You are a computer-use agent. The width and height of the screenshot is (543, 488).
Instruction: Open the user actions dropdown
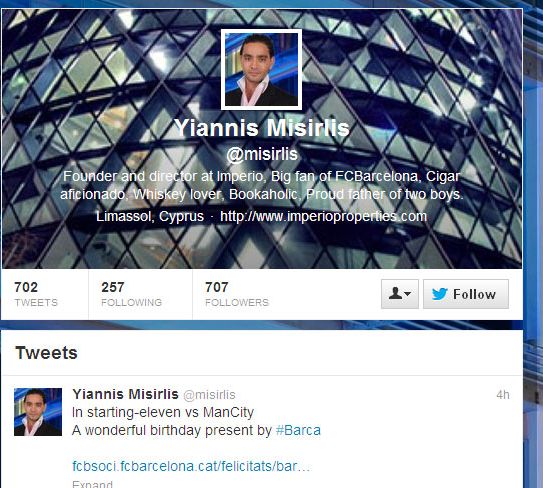400,294
